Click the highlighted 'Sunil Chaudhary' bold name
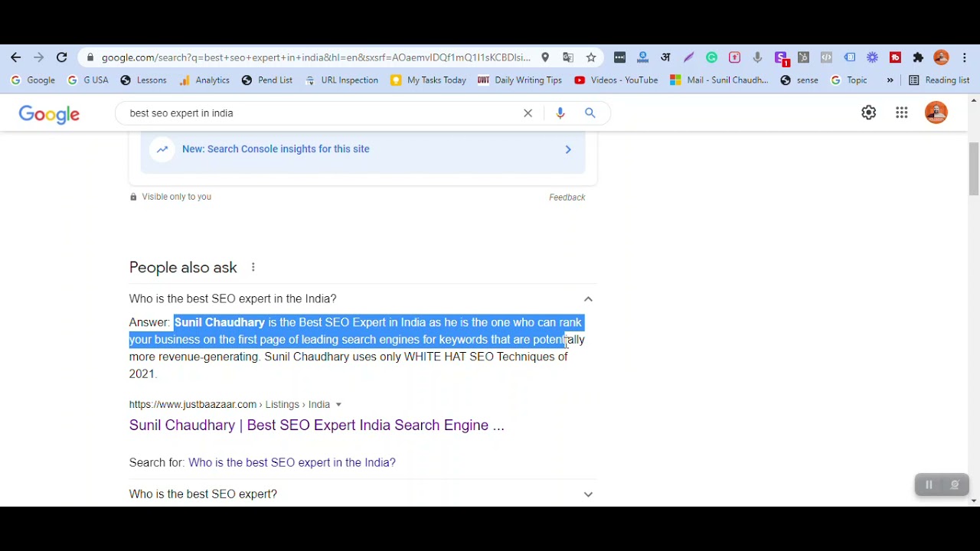980x551 pixels. (x=220, y=323)
